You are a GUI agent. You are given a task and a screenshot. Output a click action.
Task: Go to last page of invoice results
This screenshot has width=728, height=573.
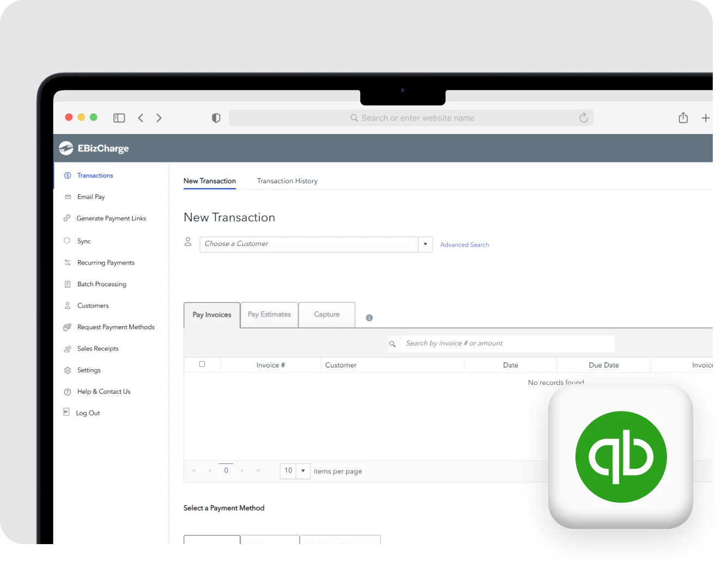point(258,471)
